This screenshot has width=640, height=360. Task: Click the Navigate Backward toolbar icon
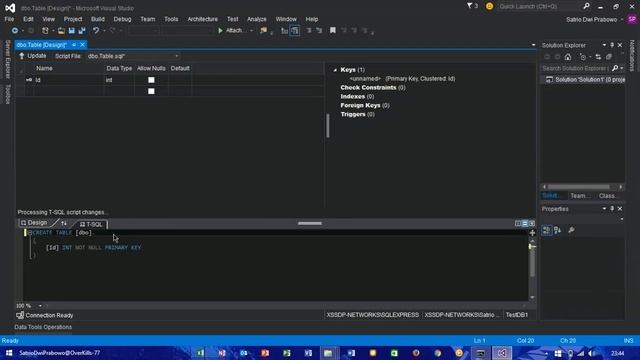click(15, 31)
